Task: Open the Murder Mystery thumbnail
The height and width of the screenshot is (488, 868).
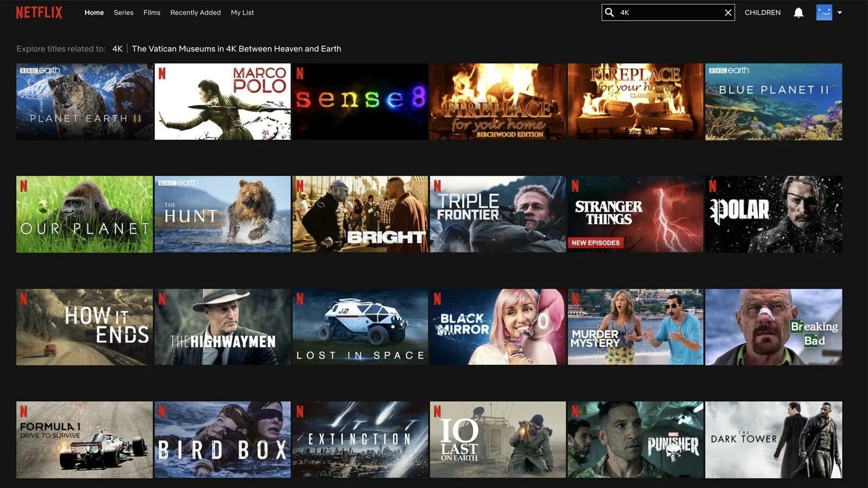Action: tap(635, 327)
